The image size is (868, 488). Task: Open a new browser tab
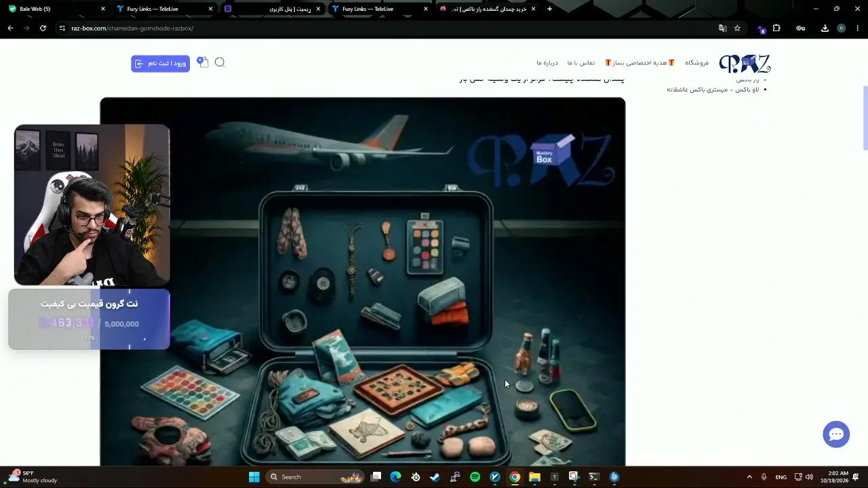click(x=549, y=9)
